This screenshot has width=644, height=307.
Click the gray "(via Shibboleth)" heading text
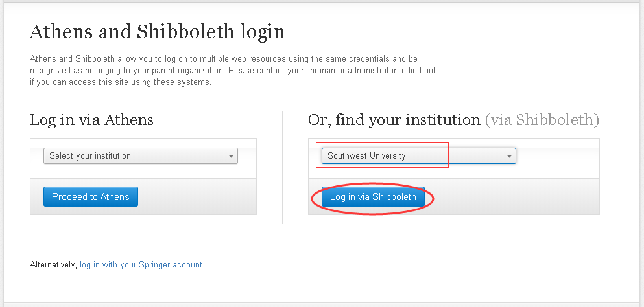coord(542,120)
